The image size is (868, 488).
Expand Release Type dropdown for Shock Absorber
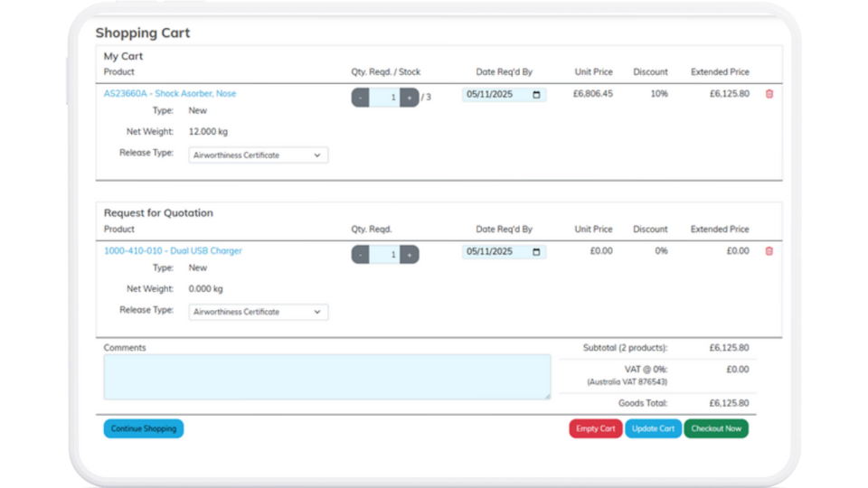click(x=259, y=155)
